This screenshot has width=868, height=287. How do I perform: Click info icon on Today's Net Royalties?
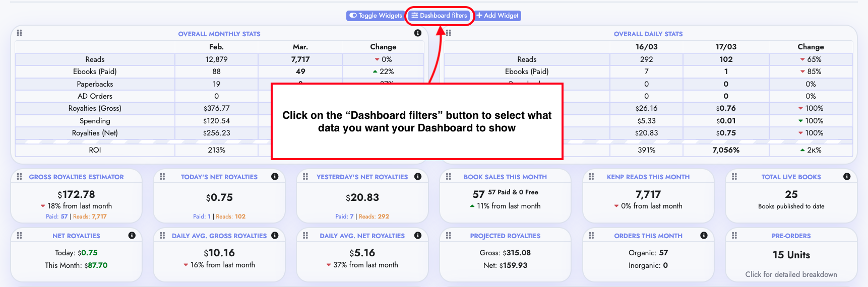(275, 176)
